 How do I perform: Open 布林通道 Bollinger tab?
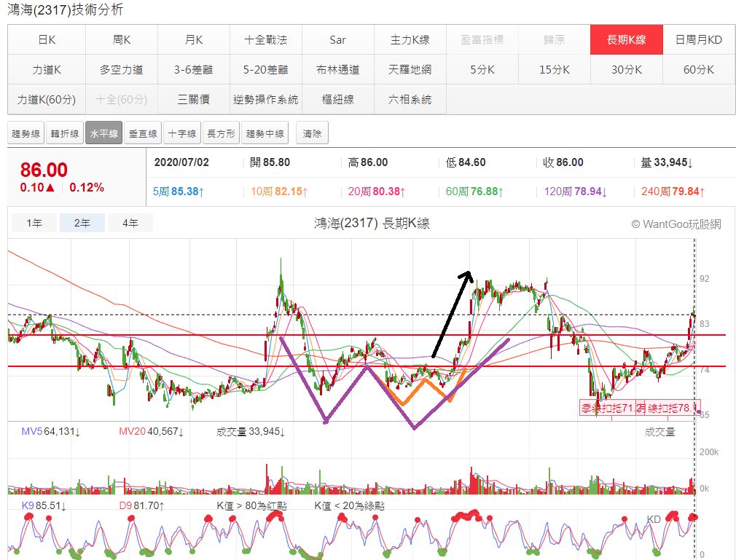point(338,70)
